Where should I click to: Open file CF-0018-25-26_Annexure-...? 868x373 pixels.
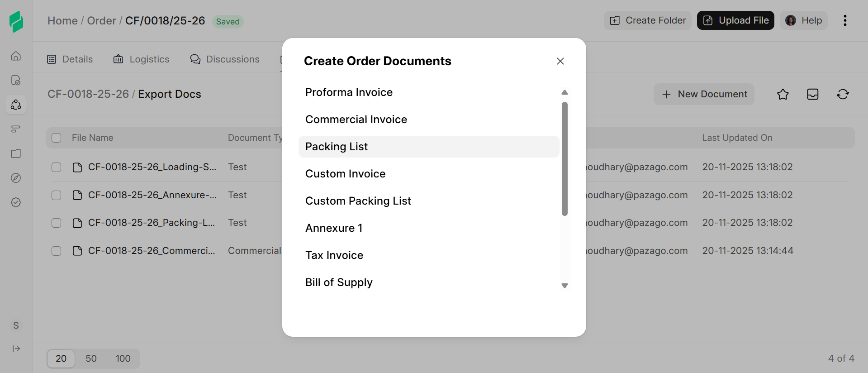tap(152, 195)
